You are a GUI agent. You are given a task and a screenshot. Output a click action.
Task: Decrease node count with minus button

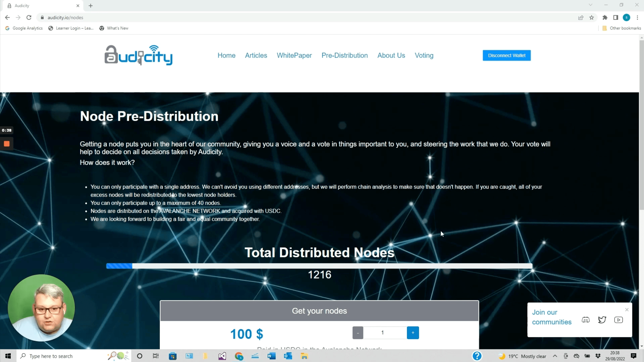[358, 333]
